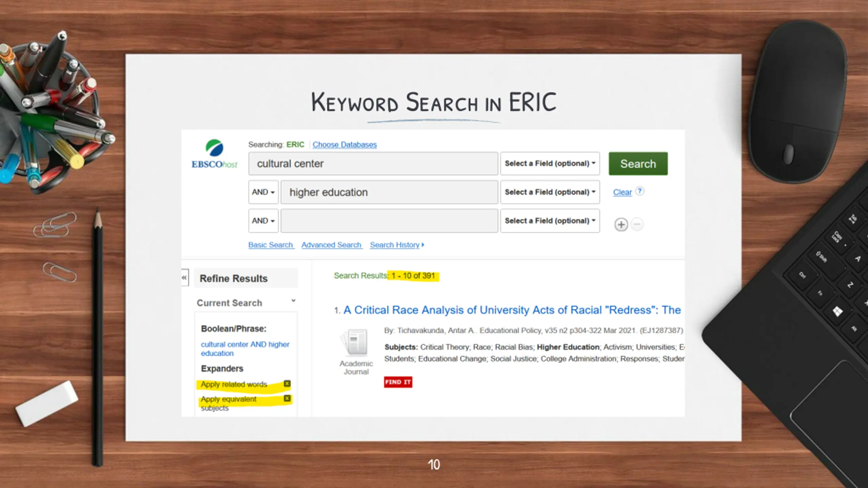This screenshot has width=868, height=488.
Task: Open field selector for the empty row
Action: click(x=550, y=221)
